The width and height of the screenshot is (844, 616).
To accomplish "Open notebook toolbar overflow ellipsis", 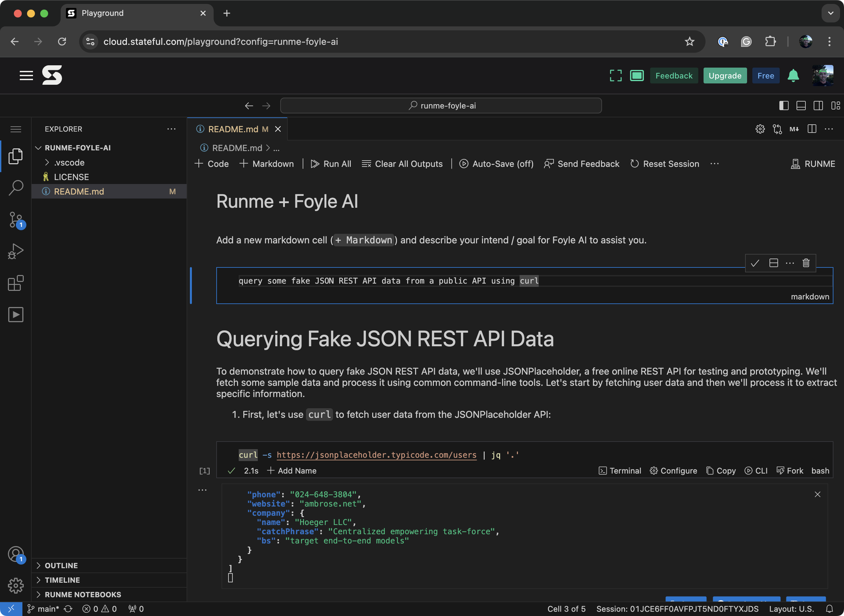I will tap(715, 164).
